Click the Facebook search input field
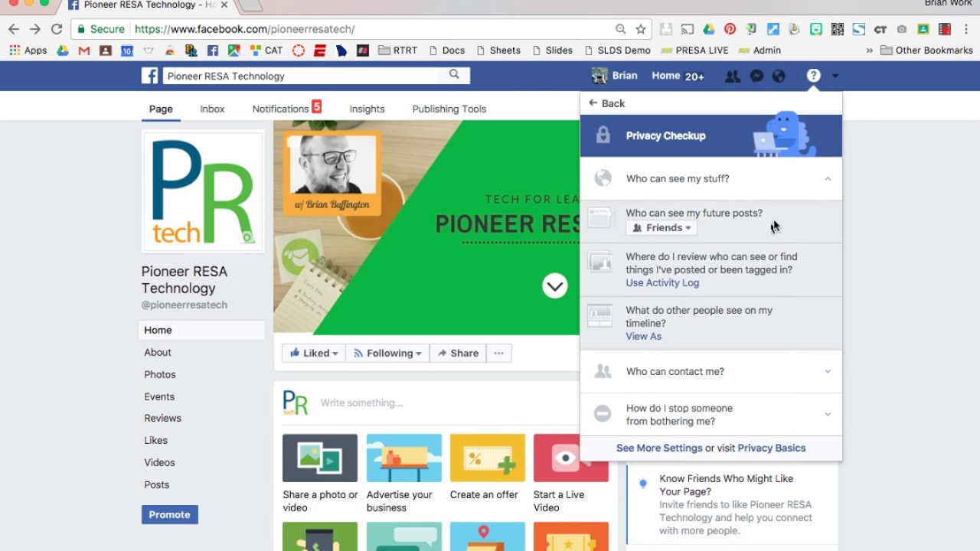The height and width of the screenshot is (551, 980). (302, 76)
